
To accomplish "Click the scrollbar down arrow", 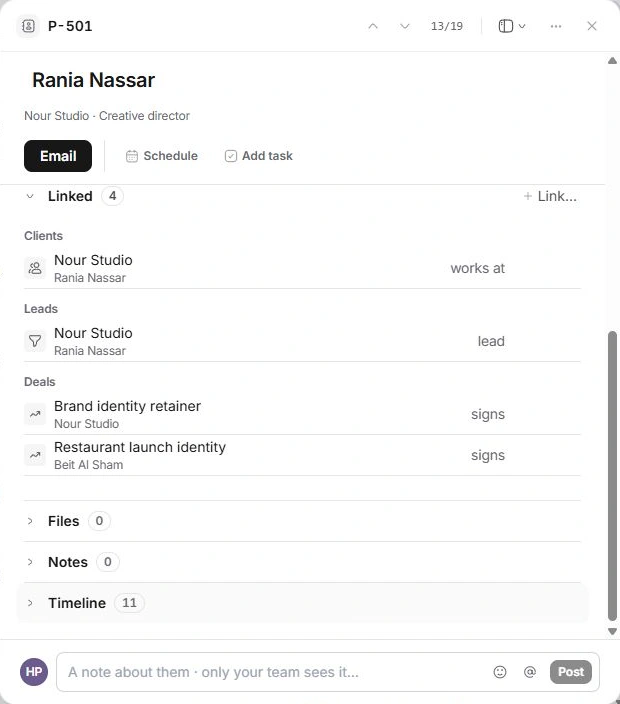I will pos(612,631).
